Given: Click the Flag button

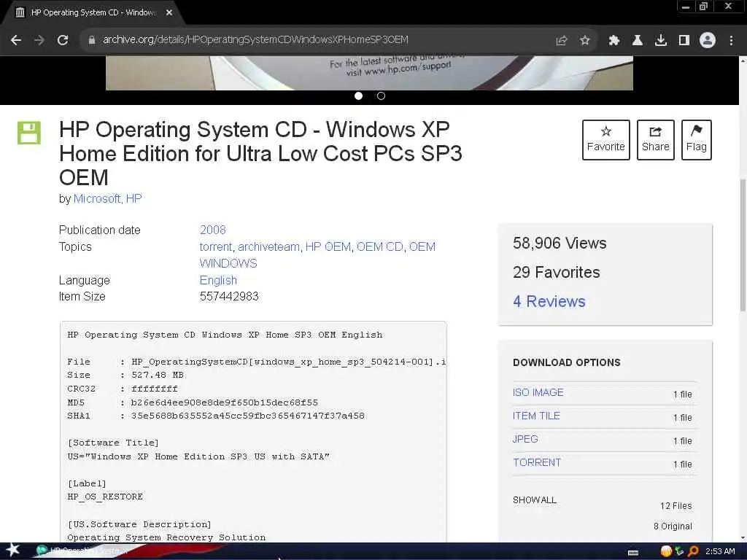Looking at the screenshot, I should tap(697, 140).
